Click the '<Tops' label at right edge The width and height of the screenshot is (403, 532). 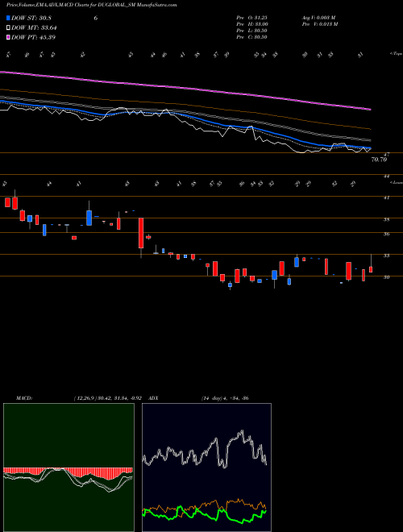(396, 54)
